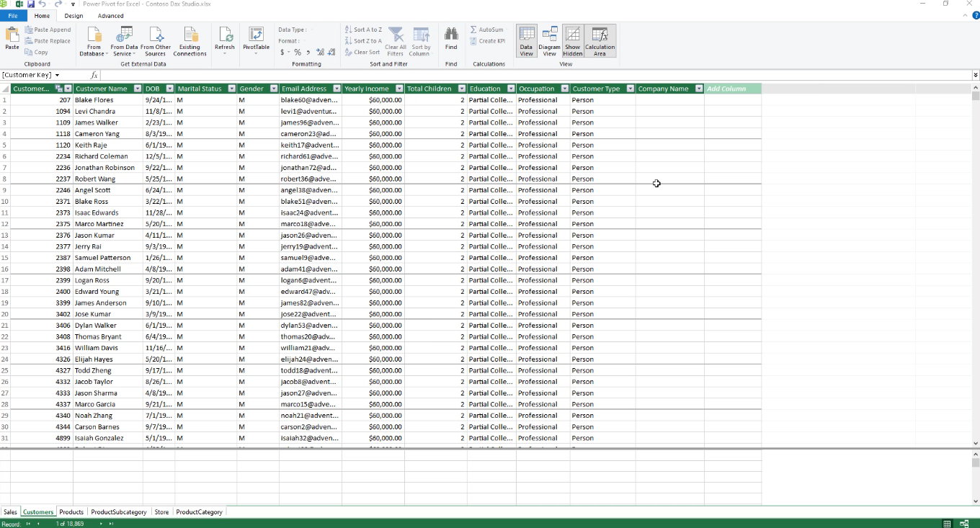The height and width of the screenshot is (528, 980).
Task: Click the Copy command
Action: [36, 53]
